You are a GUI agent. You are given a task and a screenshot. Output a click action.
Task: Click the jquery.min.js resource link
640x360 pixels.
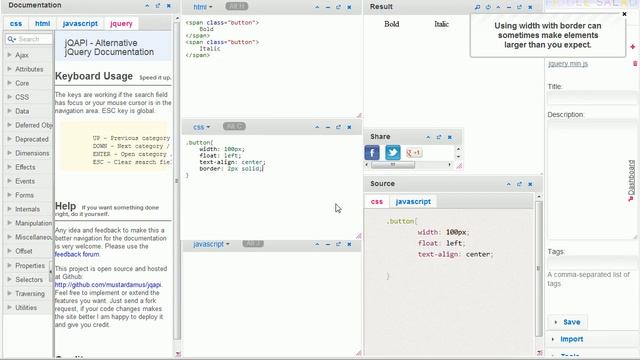(568, 64)
